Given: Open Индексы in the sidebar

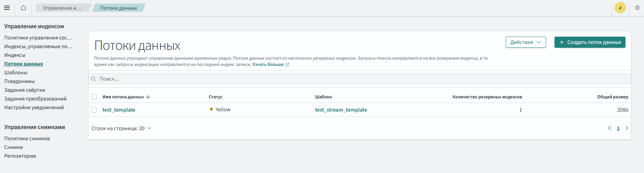Looking at the screenshot, I should (15, 55).
